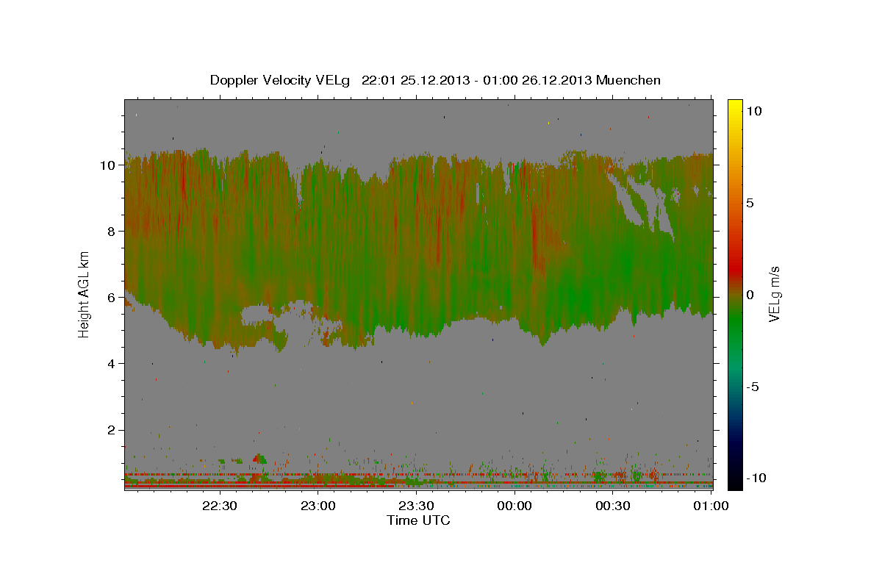Click the height axis label '4'
882x588 pixels.
pos(112,364)
